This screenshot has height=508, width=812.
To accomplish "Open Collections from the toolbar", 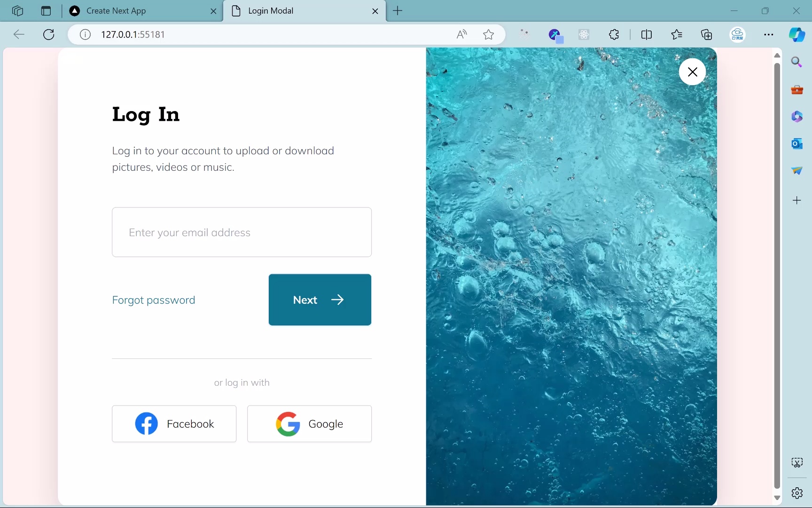I will point(706,34).
